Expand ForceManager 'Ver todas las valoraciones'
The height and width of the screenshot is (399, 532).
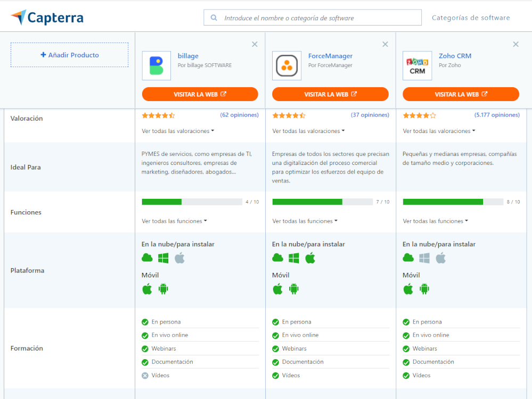click(308, 131)
